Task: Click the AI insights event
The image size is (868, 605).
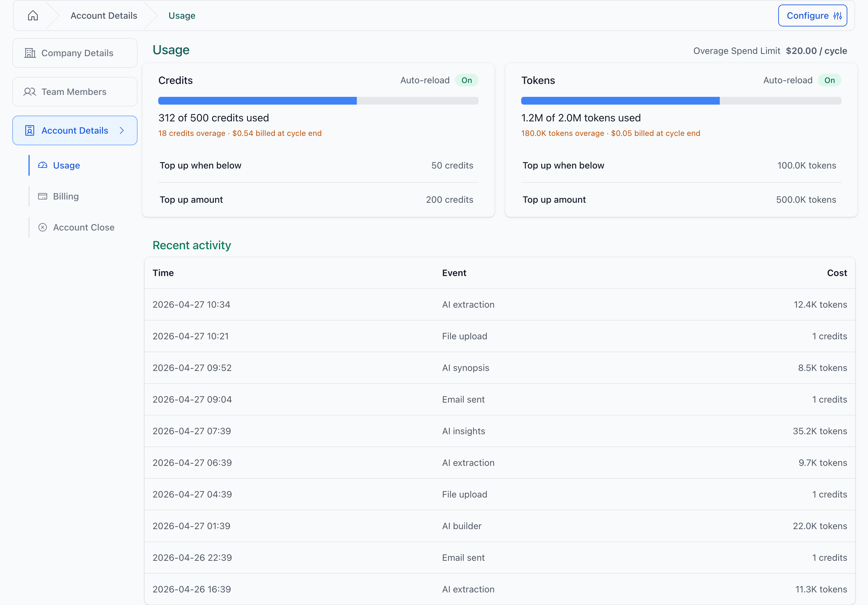Action: coord(463,431)
